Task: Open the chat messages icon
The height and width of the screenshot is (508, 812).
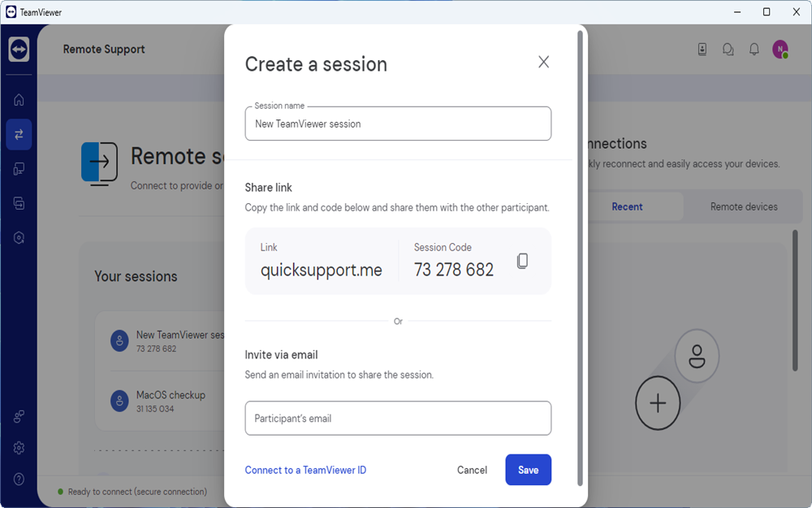Action: 728,50
